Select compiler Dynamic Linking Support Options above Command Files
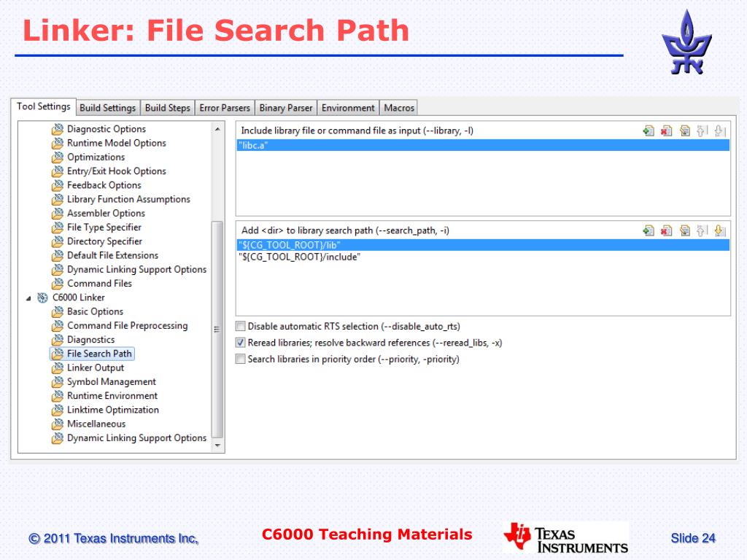Screen dimensions: 747x560 136,270
